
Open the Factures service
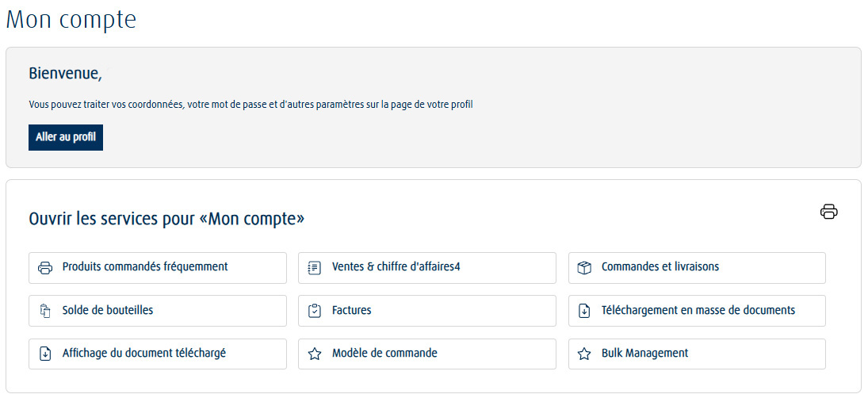point(426,311)
